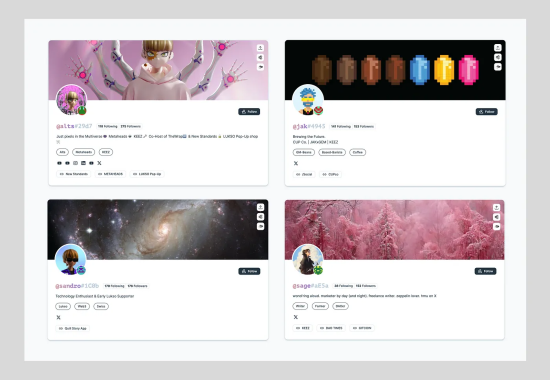Image resolution: width=550 pixels, height=380 pixels.
Task: Open the social icon just left of X on @alts
Action: 91,163
